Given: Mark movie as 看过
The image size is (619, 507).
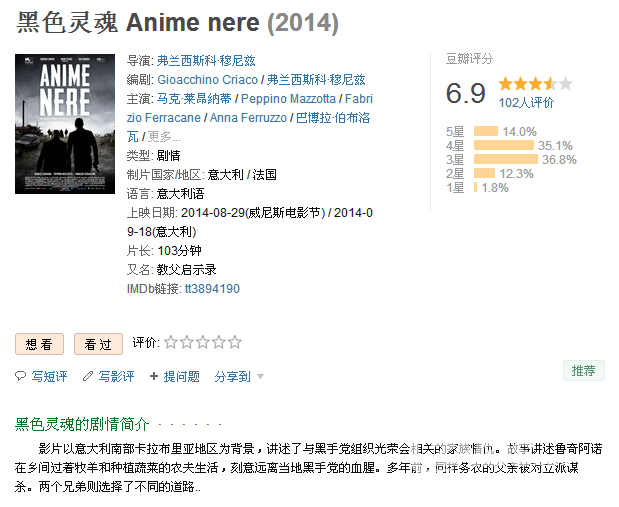Looking at the screenshot, I should click(97, 344).
